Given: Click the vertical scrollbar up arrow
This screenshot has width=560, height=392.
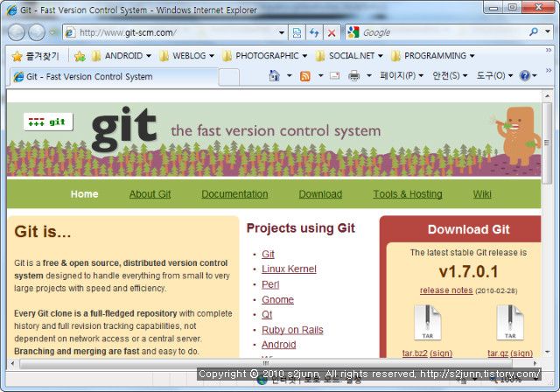Looking at the screenshot, I should tap(547, 95).
